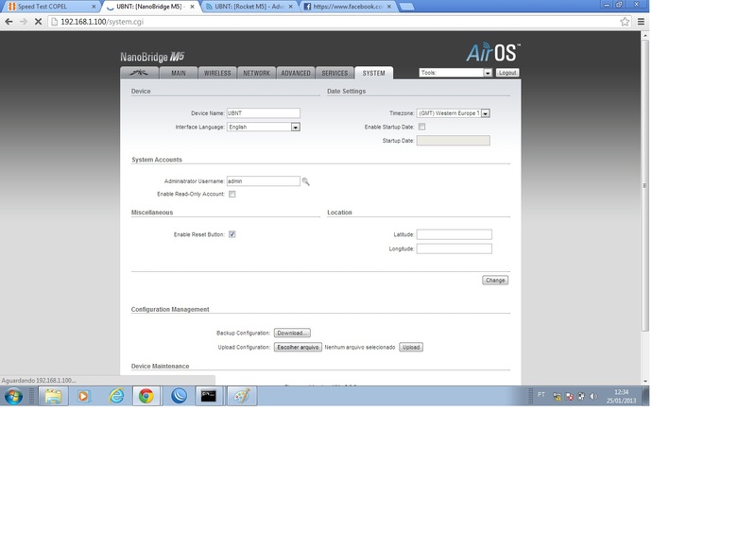Click the AirOS logo
Viewport: 756px width, 548px height.
click(x=493, y=52)
